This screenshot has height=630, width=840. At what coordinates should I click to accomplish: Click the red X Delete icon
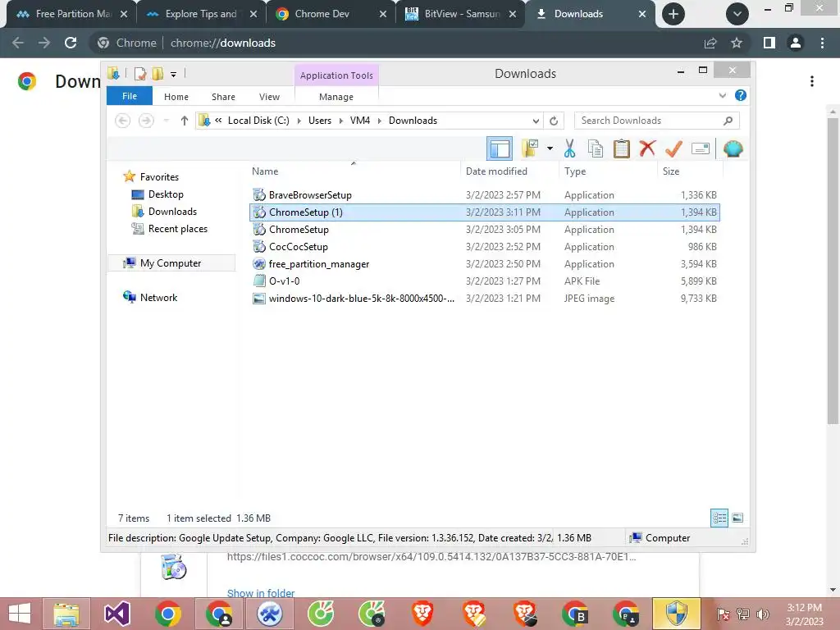click(x=647, y=148)
